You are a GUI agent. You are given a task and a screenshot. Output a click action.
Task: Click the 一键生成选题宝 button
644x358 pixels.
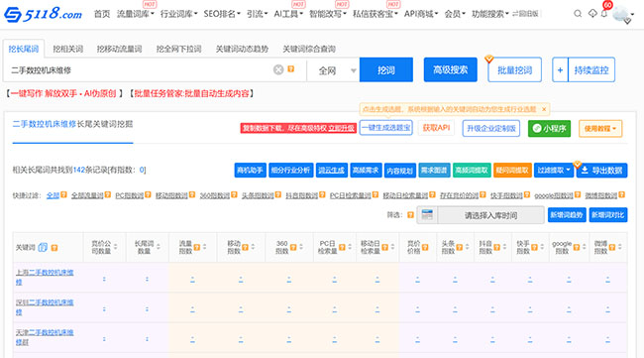[x=386, y=128]
